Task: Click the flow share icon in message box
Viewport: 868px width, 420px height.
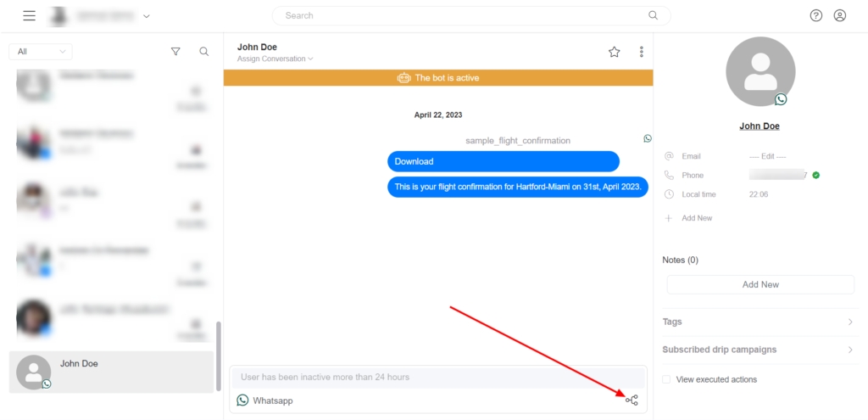Action: [632, 400]
